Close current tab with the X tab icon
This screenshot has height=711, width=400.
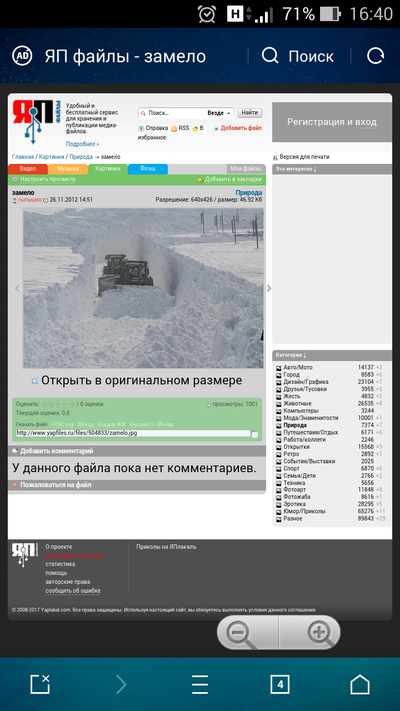[x=40, y=684]
